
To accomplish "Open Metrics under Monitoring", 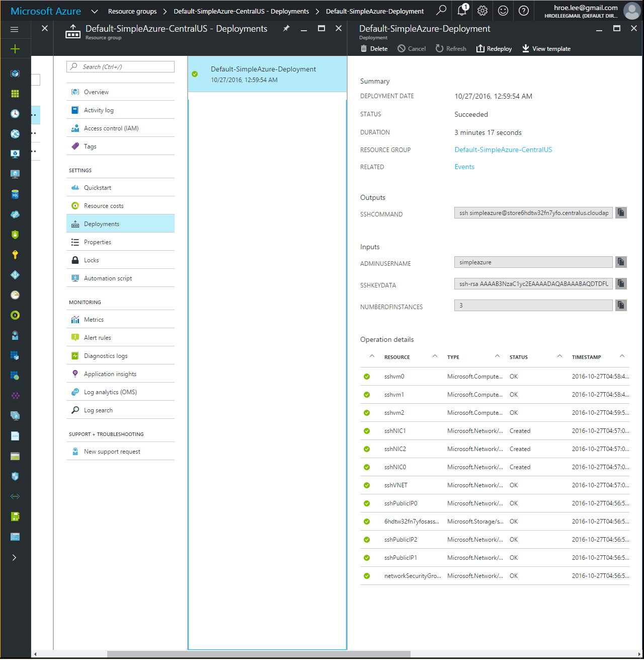I will pos(120,320).
